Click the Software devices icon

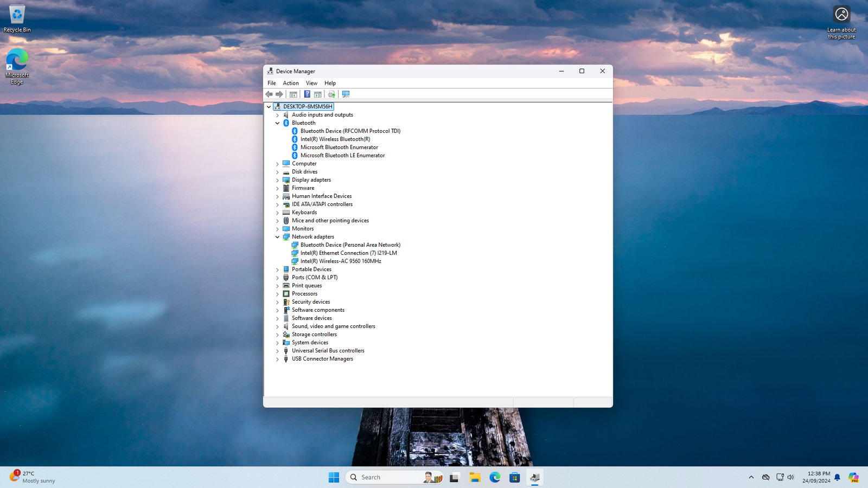tap(286, 318)
